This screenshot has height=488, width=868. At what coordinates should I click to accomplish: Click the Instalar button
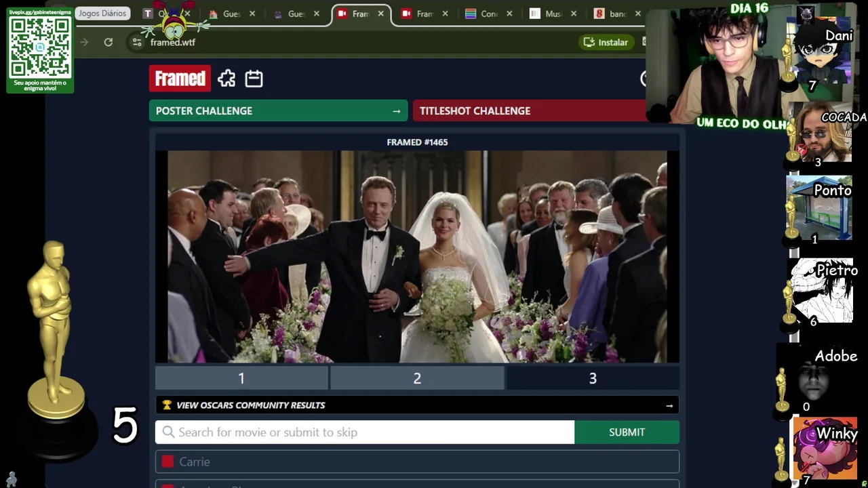click(606, 42)
